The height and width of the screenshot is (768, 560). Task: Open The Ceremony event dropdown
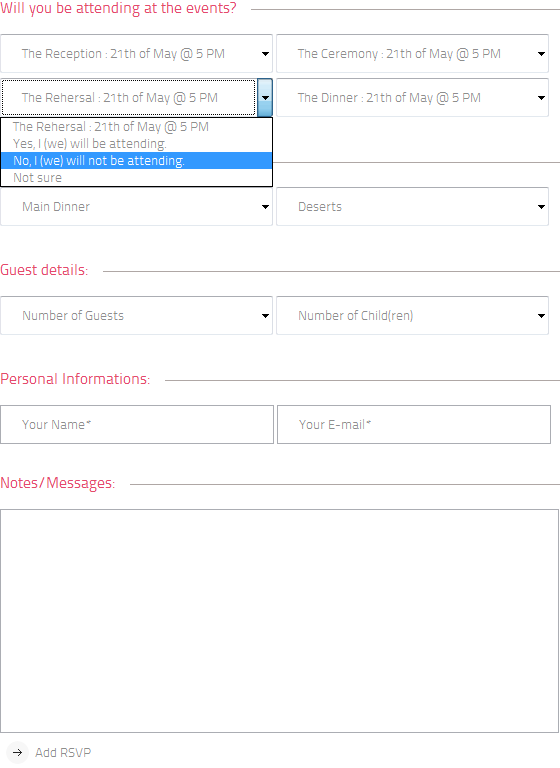413,53
